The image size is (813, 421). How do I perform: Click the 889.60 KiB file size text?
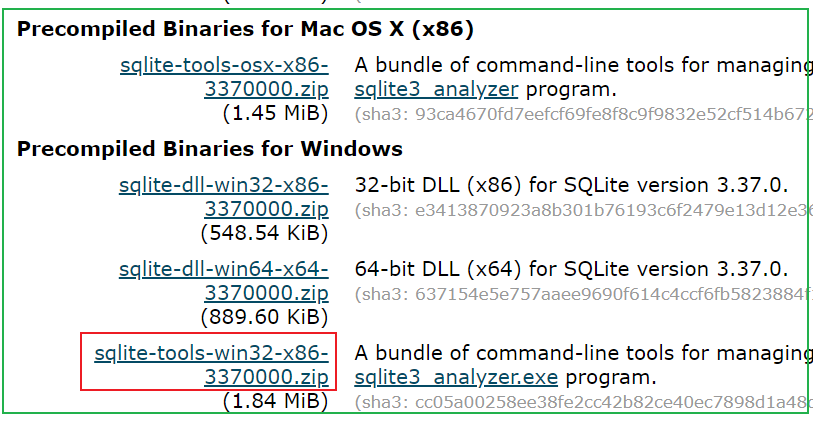264,317
